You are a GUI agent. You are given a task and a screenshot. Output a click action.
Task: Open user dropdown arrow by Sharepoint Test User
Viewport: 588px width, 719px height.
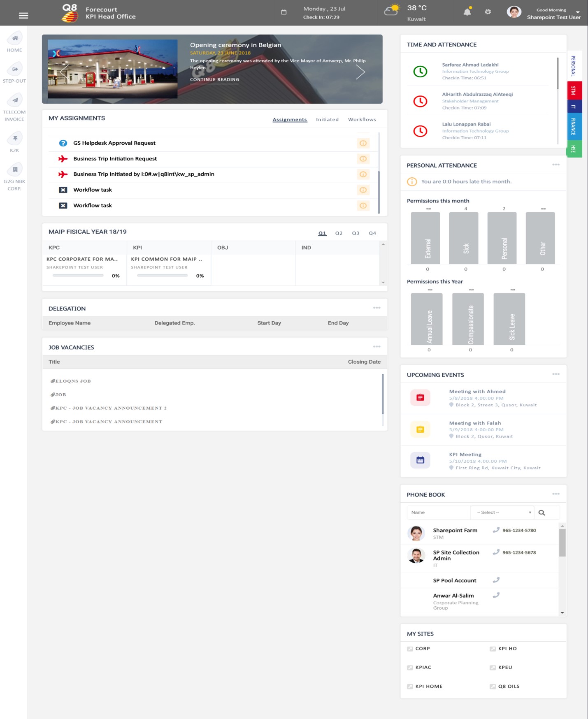coord(578,12)
